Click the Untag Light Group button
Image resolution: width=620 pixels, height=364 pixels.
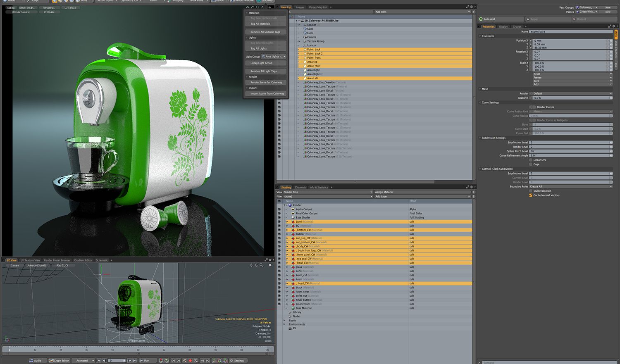pos(265,63)
